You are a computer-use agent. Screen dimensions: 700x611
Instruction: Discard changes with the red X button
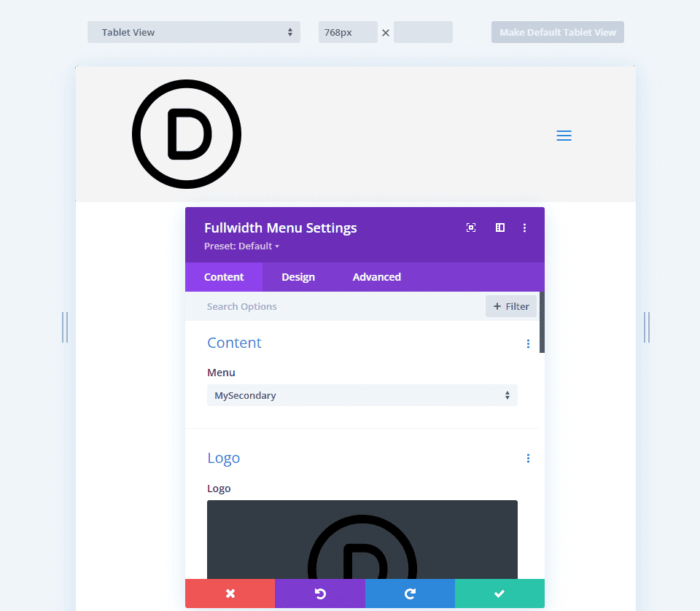coord(230,593)
